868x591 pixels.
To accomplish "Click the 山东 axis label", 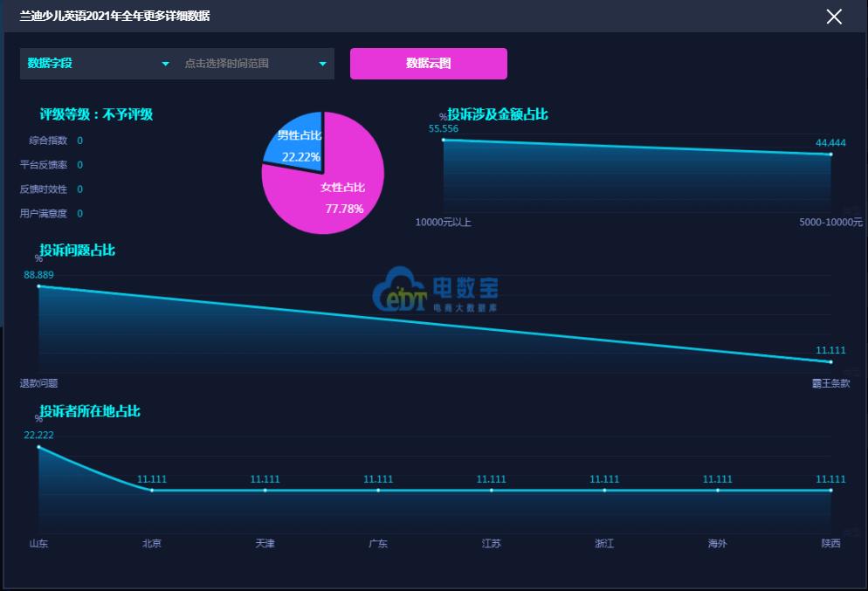I will [x=38, y=544].
